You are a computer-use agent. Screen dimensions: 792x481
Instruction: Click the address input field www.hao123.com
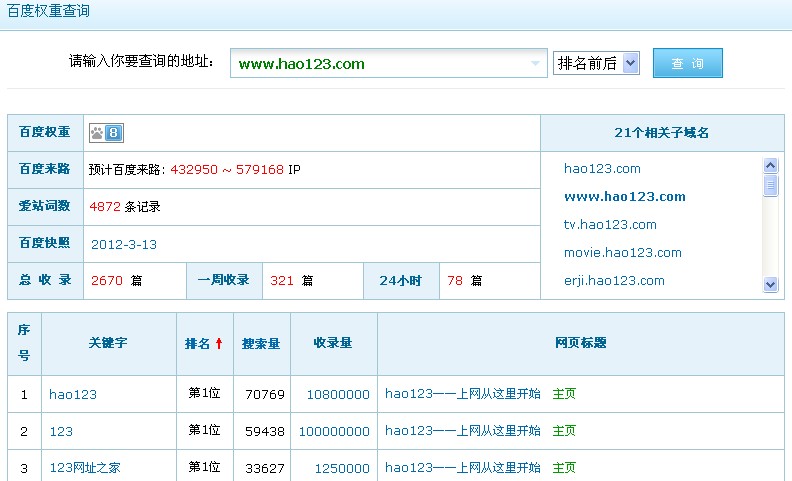388,63
